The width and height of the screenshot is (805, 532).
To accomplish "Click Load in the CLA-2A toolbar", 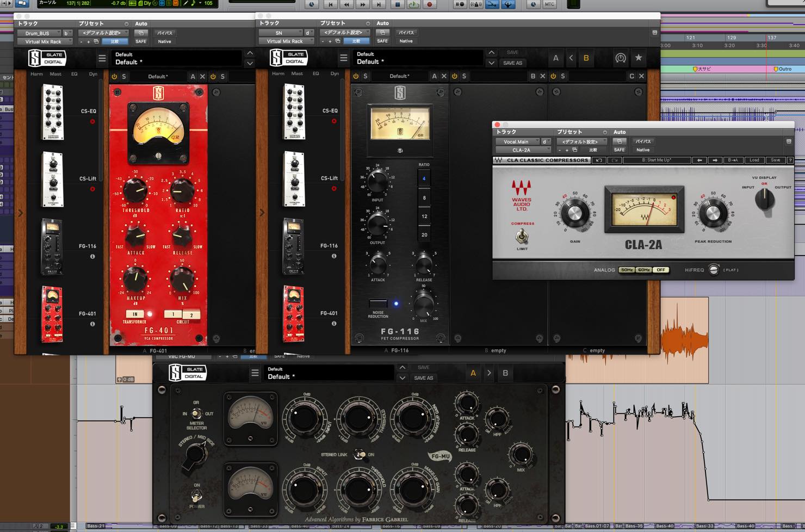I will [x=754, y=160].
